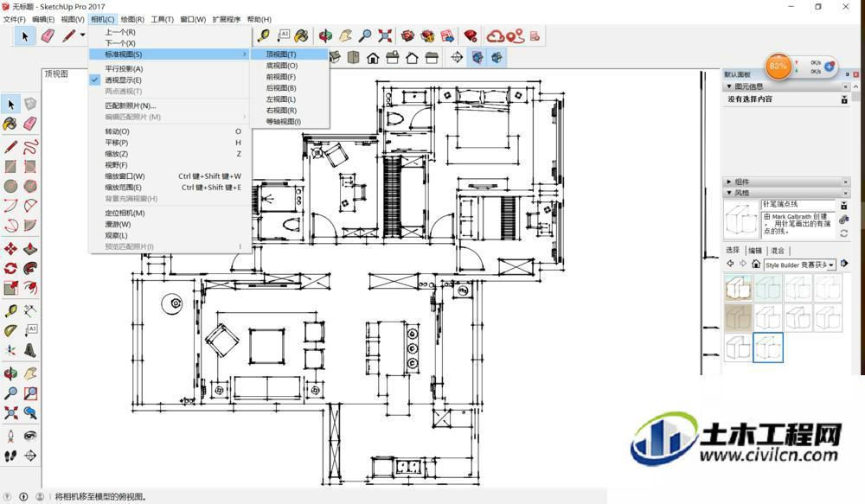Collapse the 风格 panel triangle
This screenshot has height=504, width=865.
point(728,193)
